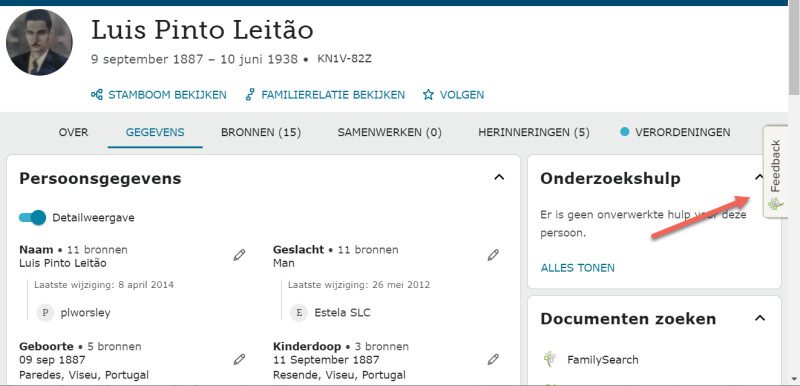Toggle the Detailweergave switch
800x386 pixels.
point(32,218)
